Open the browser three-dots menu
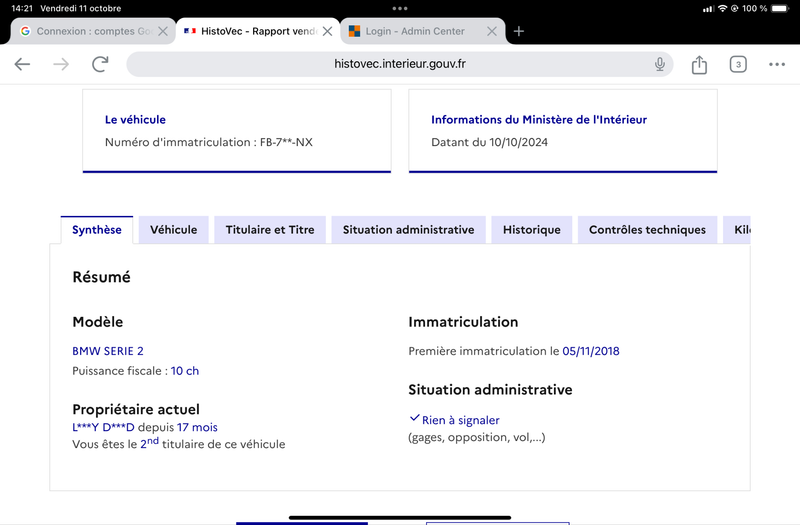 point(777,64)
